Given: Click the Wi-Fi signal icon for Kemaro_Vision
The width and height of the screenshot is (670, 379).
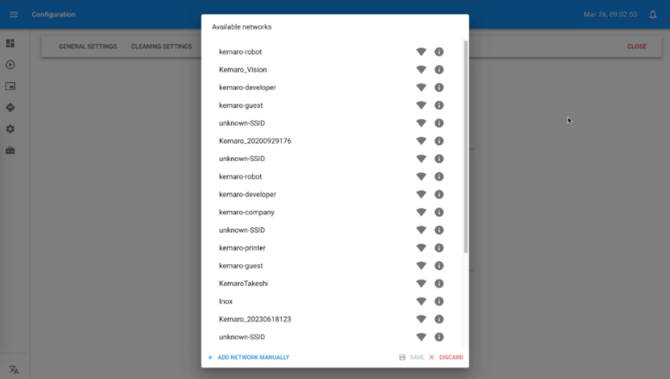Looking at the screenshot, I should (x=421, y=70).
